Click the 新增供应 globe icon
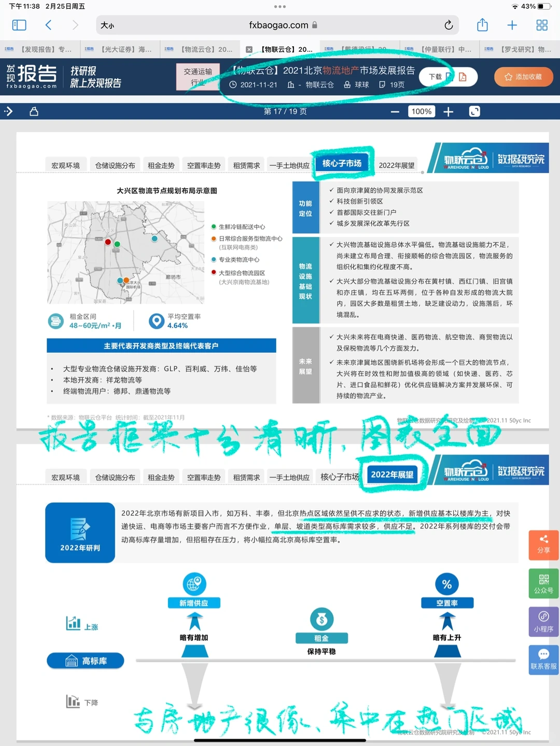Image resolution: width=560 pixels, height=746 pixels. (x=194, y=584)
